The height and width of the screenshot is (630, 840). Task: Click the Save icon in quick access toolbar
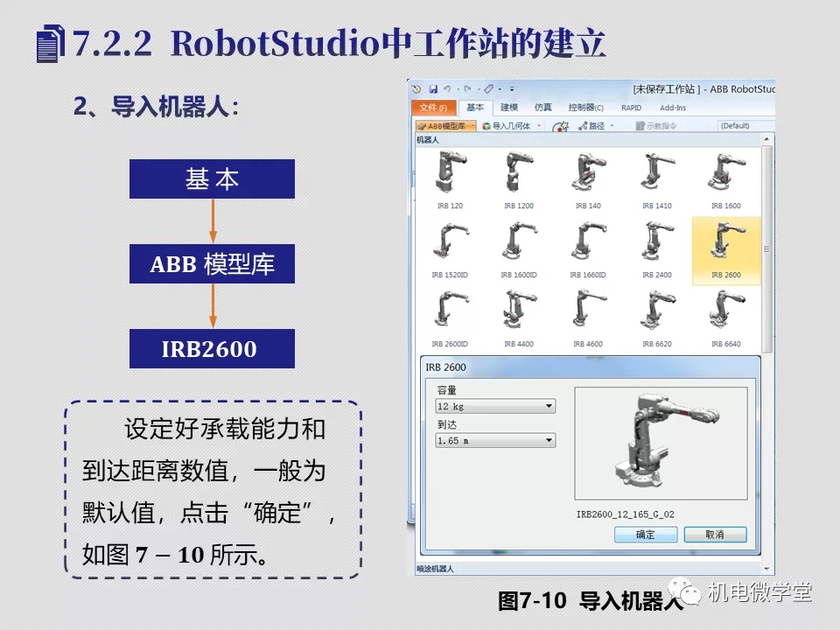coord(433,89)
